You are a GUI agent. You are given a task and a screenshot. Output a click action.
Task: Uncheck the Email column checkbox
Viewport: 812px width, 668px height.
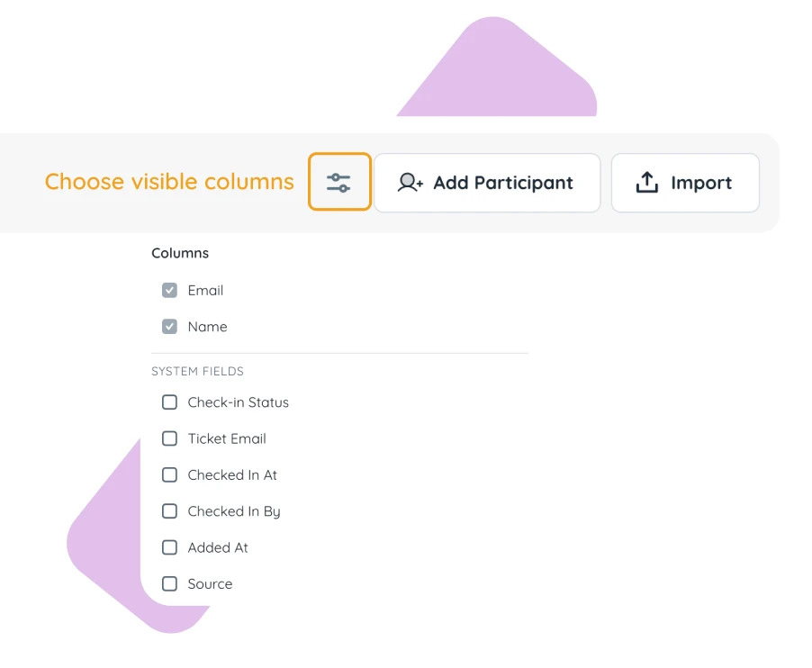(169, 291)
